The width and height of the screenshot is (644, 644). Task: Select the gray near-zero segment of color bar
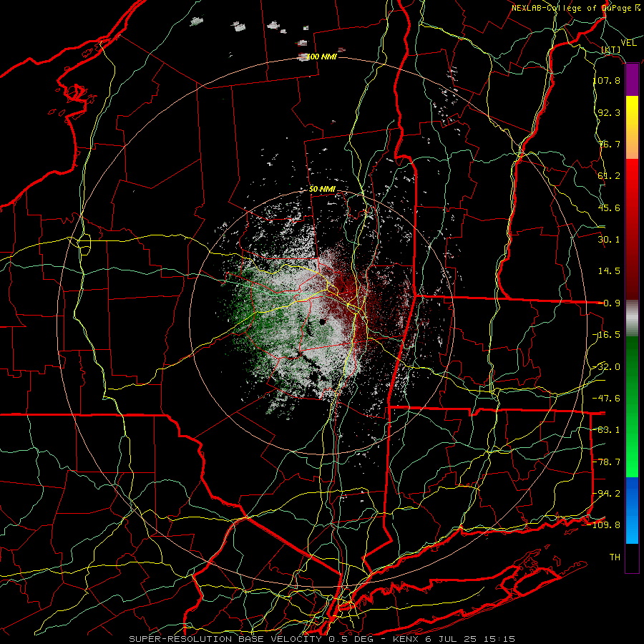[x=632, y=318]
